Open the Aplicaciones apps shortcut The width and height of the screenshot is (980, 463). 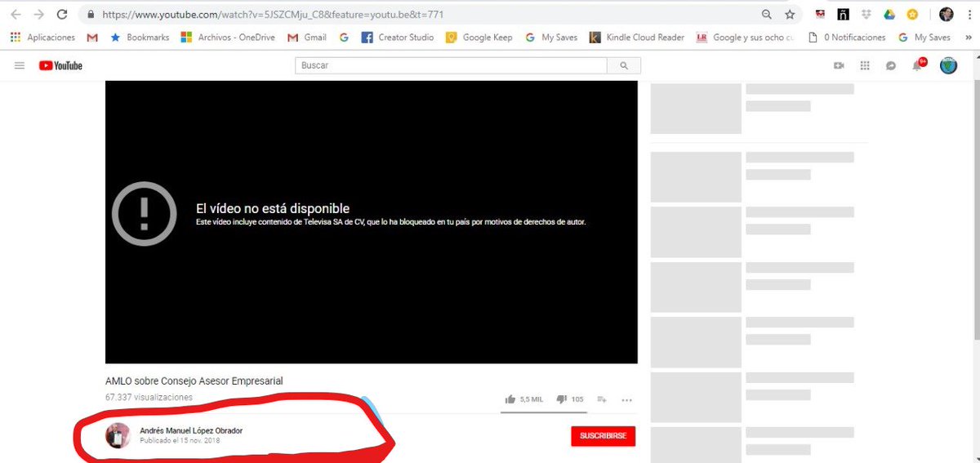pyautogui.click(x=42, y=37)
